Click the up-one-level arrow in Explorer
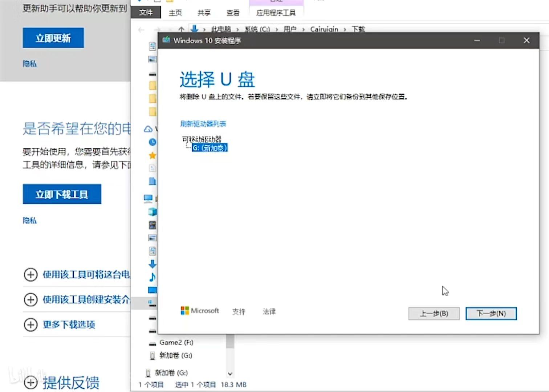 pyautogui.click(x=181, y=29)
